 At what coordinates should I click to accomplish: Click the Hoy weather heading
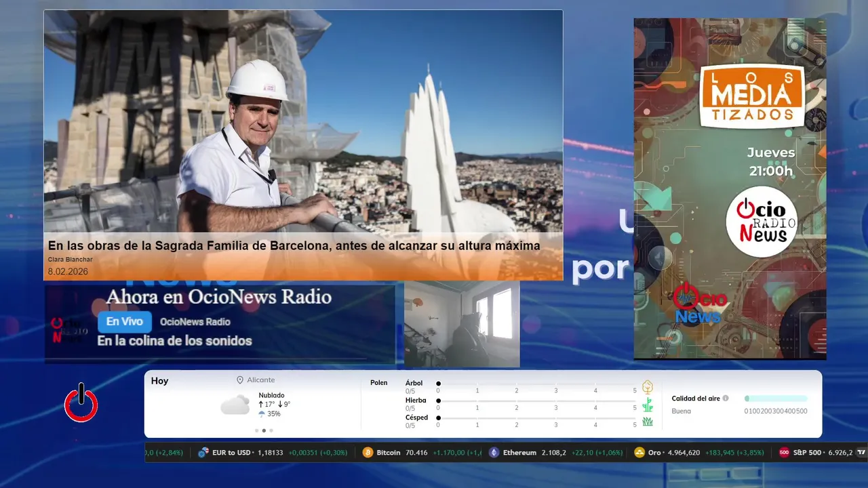point(159,381)
